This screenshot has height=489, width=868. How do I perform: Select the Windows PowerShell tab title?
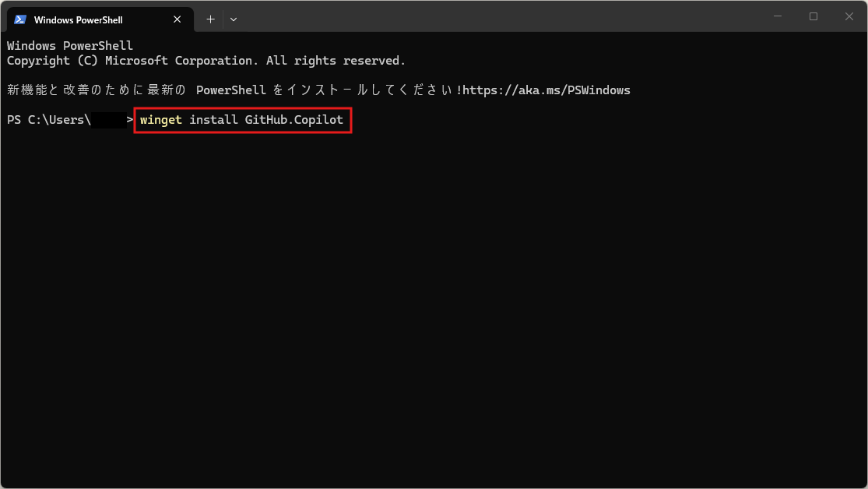(x=78, y=19)
